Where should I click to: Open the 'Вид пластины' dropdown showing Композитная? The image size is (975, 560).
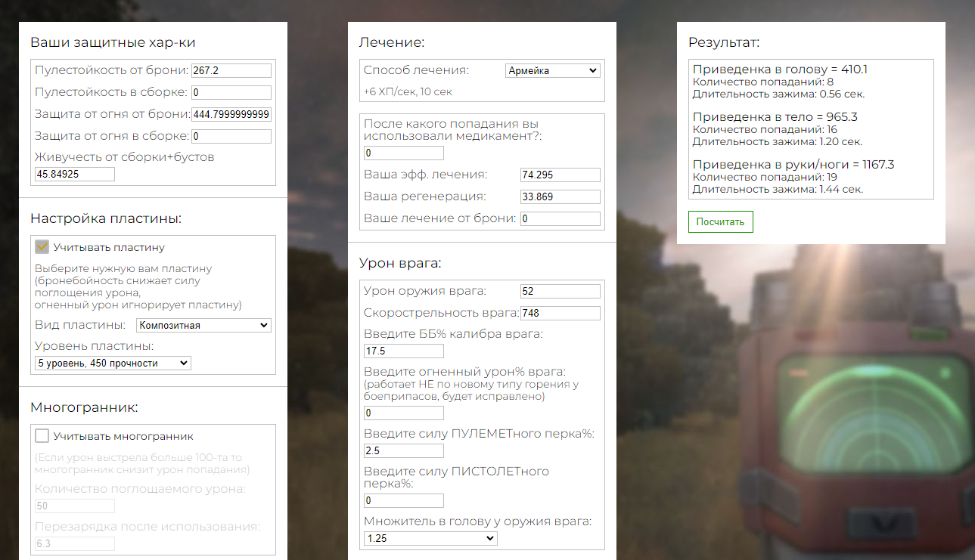point(203,325)
